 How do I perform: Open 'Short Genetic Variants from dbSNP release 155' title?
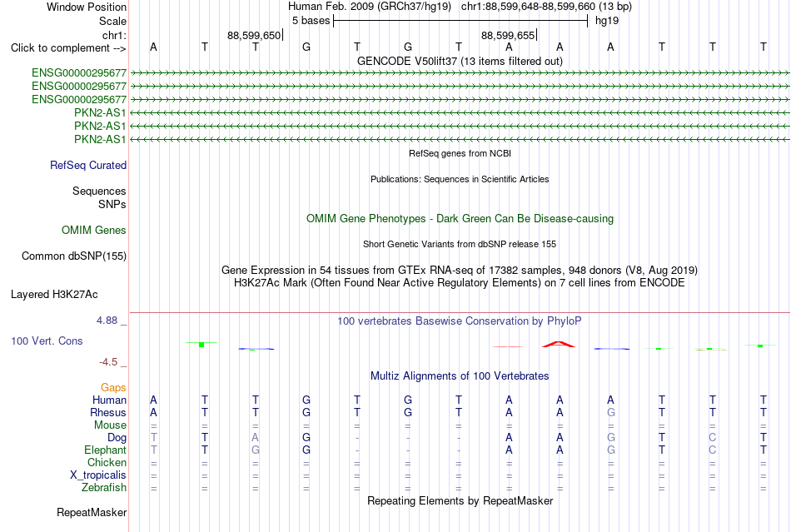[460, 244]
